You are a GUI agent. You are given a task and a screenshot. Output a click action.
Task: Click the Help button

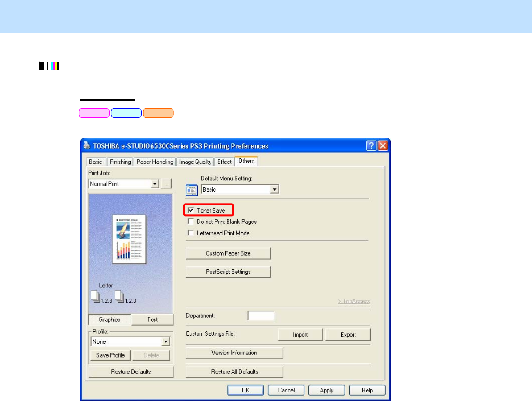coord(367,390)
